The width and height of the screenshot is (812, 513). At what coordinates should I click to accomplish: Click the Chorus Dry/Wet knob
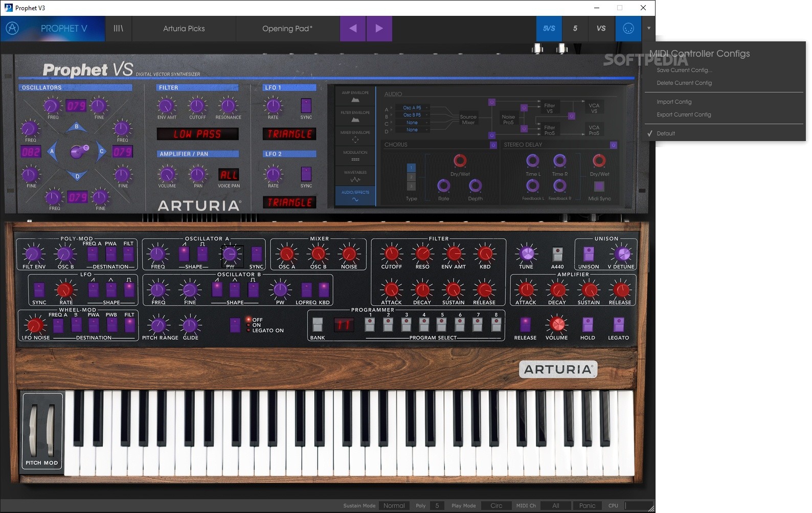point(460,160)
